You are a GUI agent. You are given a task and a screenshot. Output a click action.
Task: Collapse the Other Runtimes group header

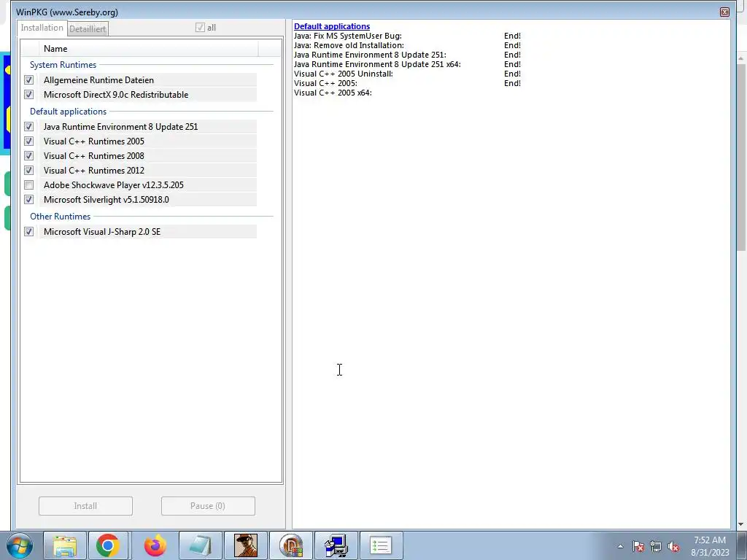(60, 216)
